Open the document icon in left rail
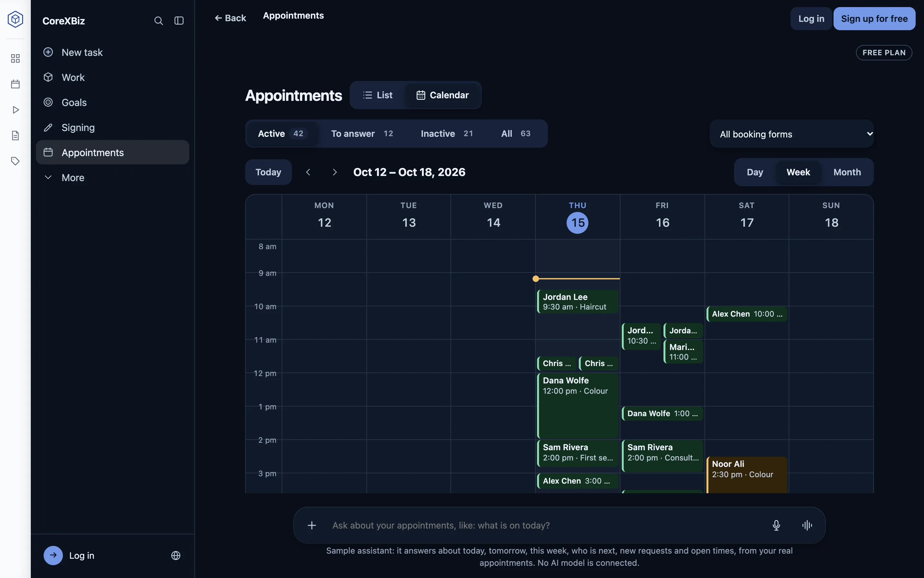This screenshot has height=578, width=924. coord(15,135)
